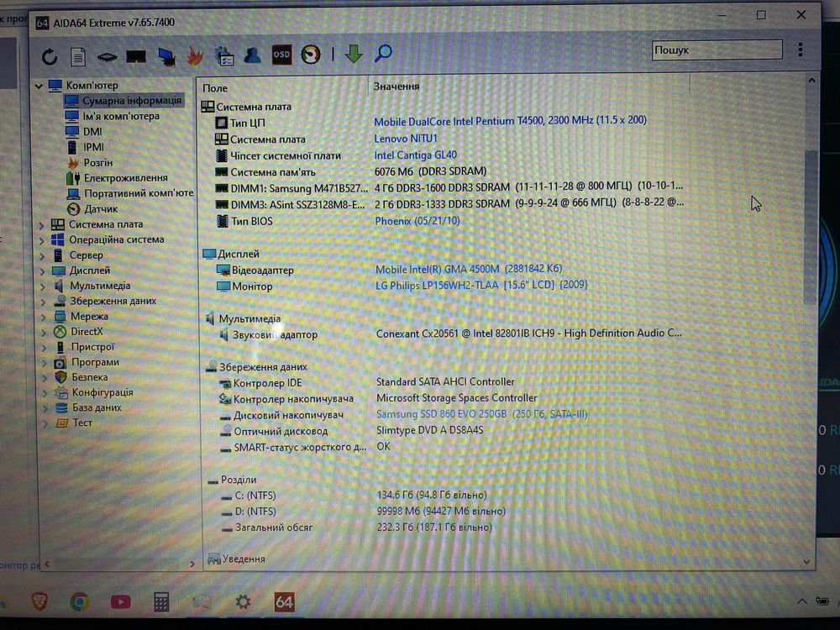
Task: Open the Samsung SSD 860 EVO link
Action: tap(481, 414)
